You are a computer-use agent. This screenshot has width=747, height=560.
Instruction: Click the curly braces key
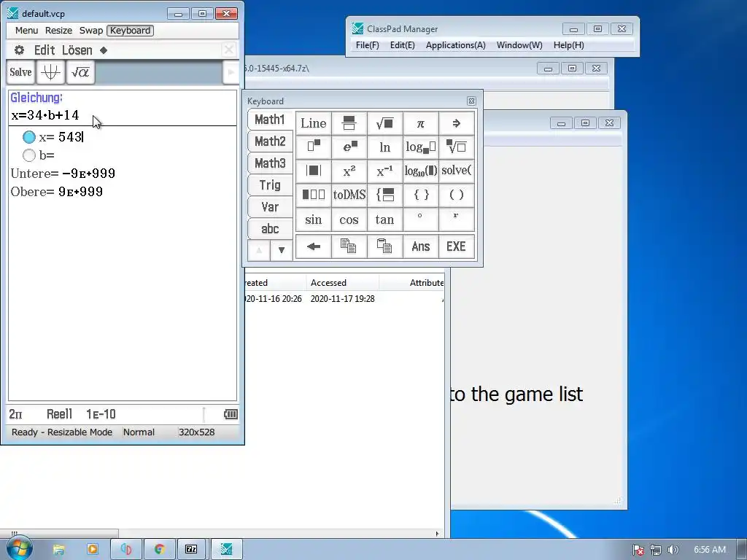(x=421, y=195)
